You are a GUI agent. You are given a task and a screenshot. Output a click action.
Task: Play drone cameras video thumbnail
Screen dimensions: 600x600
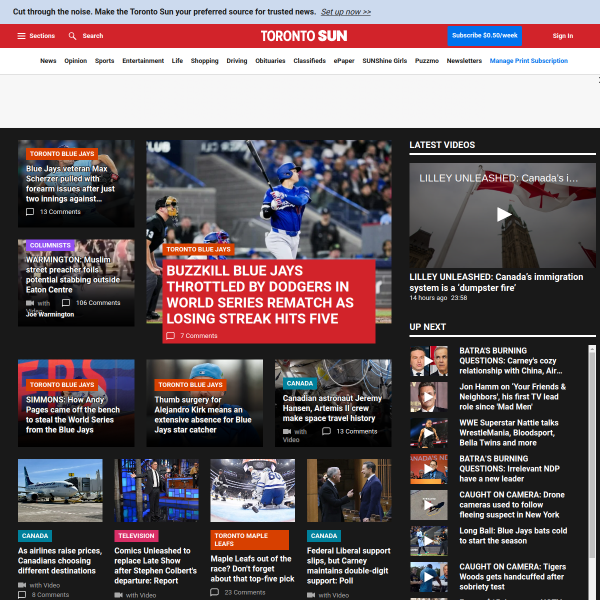429,505
